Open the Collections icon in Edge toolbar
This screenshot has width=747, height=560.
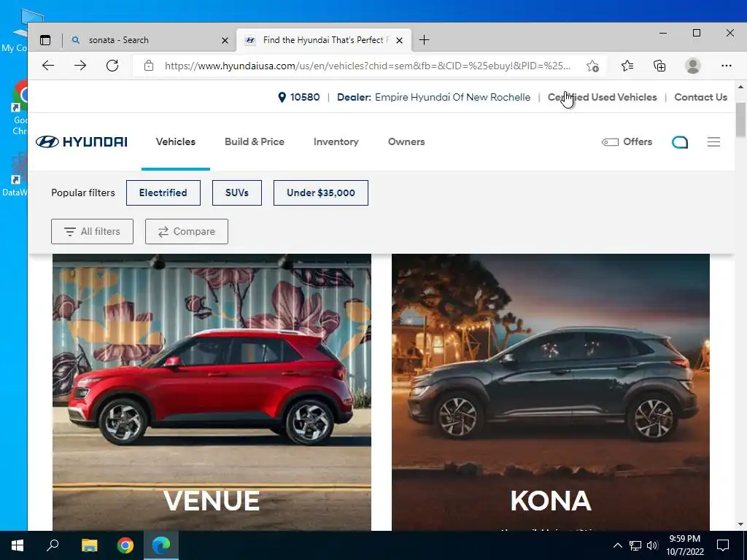[x=659, y=66]
